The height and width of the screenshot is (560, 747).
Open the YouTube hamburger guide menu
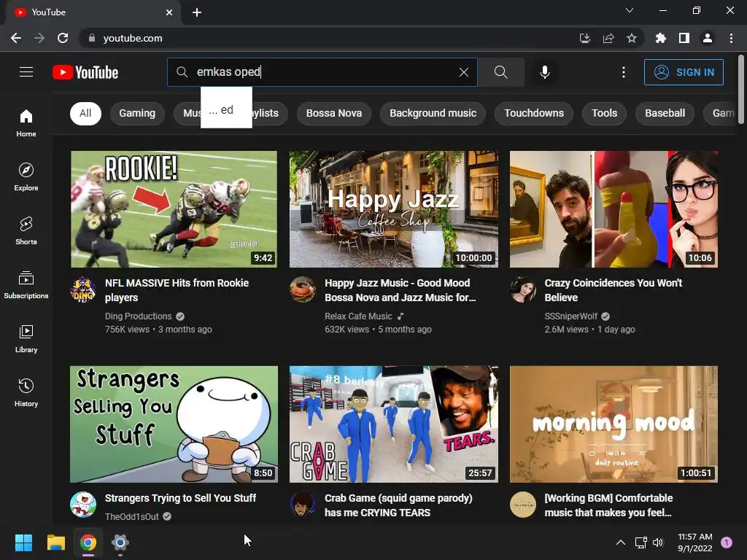tap(26, 72)
